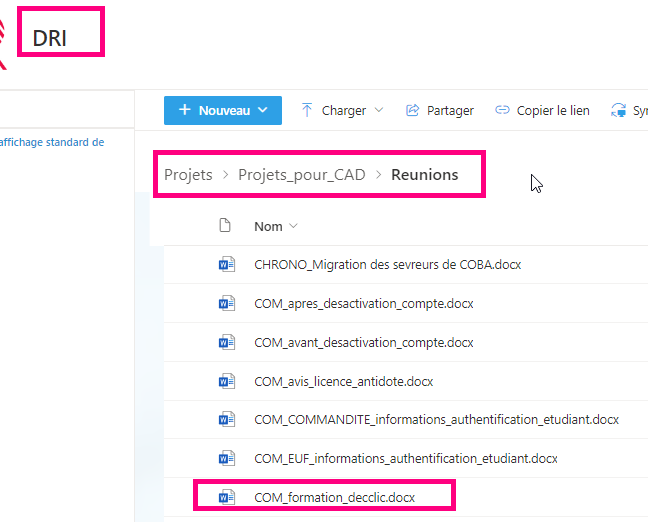Screen dimensions: 648x522
Task: Select the Word icon next to COM_avant_desactivation_compte.docx
Action: point(226,342)
